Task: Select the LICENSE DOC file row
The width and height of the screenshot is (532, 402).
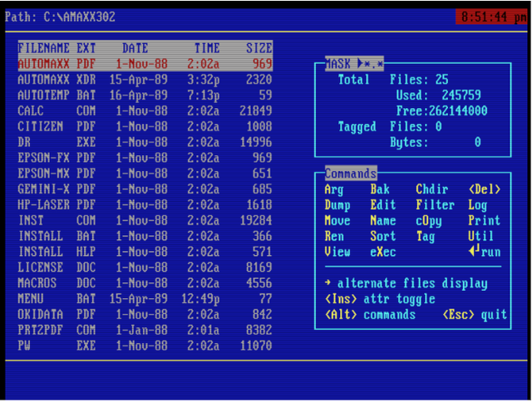Action: tap(145, 267)
